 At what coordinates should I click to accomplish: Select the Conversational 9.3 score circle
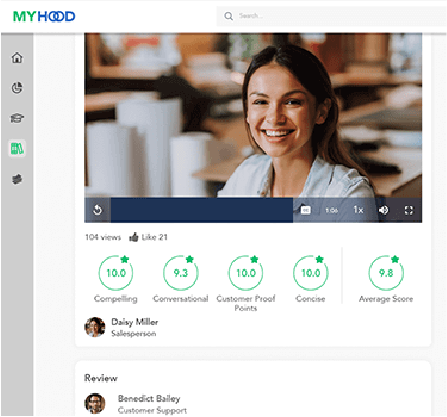pos(181,273)
